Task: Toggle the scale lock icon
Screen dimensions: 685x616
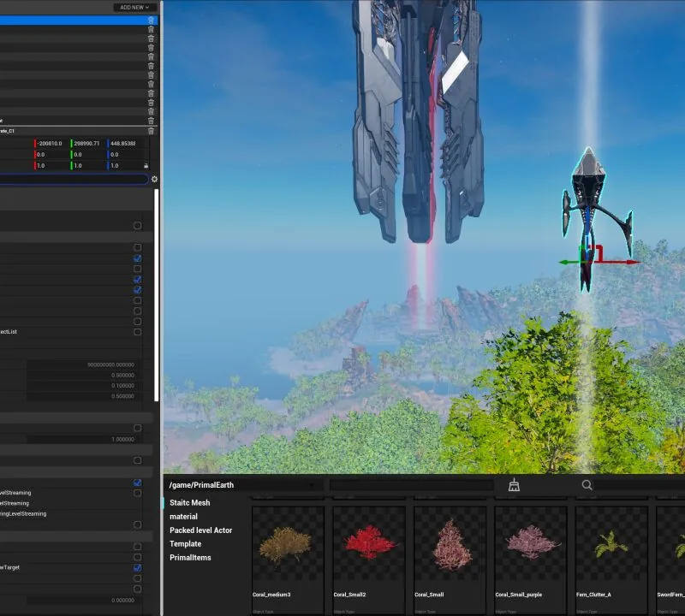Action: coord(146,166)
